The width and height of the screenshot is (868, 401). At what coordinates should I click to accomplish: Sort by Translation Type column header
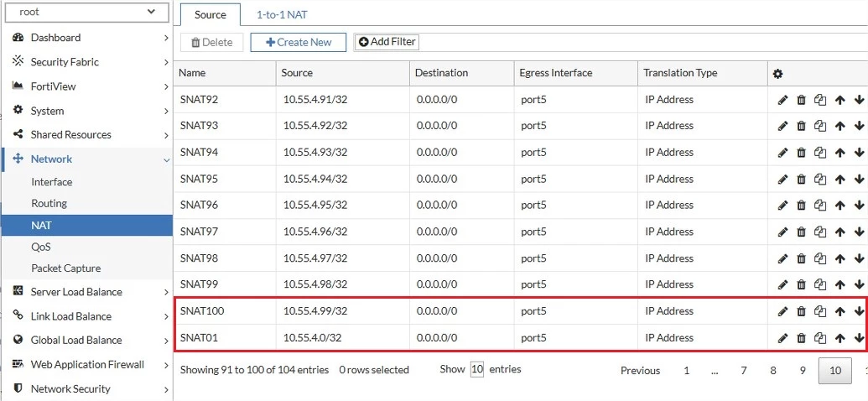click(702, 73)
